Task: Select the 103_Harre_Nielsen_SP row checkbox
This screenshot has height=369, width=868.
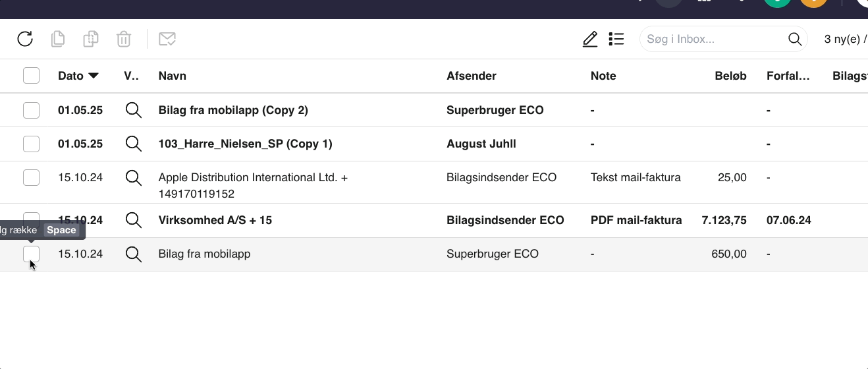Action: pyautogui.click(x=31, y=144)
